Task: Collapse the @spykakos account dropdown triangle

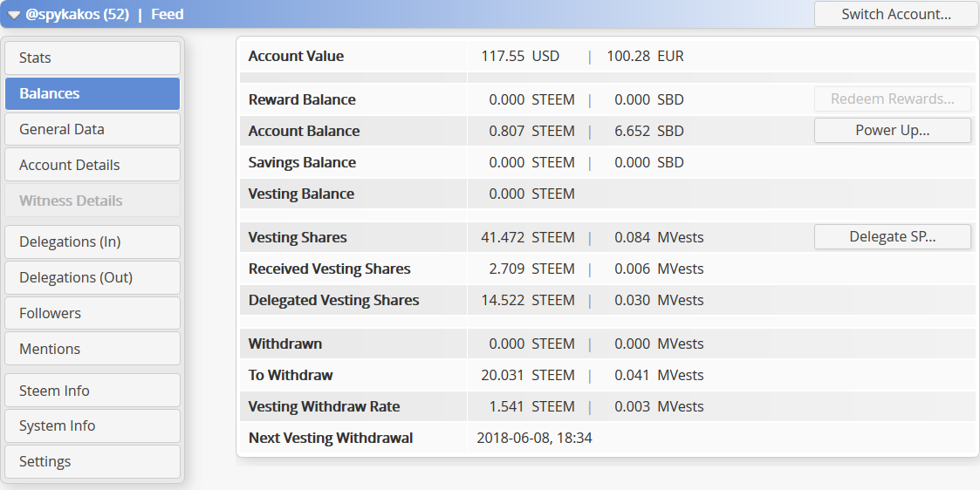Action: [x=14, y=15]
